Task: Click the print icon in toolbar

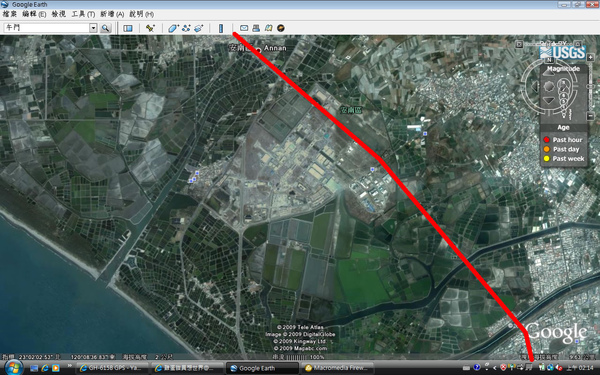Action: (256, 28)
